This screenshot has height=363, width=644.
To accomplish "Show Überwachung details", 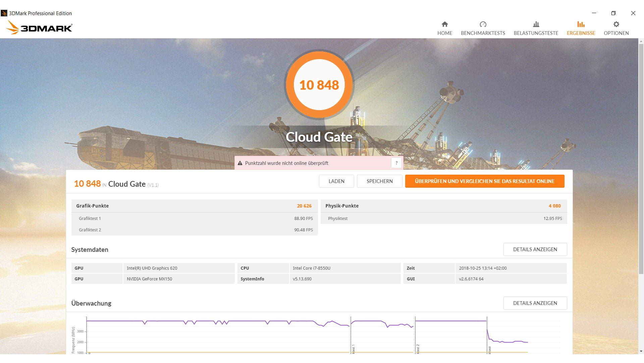I will 535,303.
